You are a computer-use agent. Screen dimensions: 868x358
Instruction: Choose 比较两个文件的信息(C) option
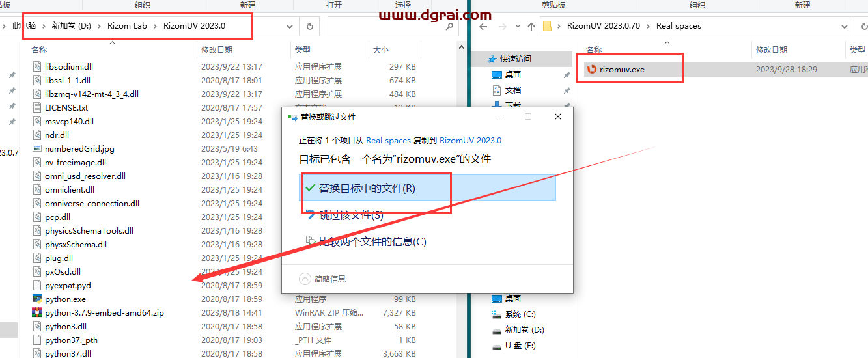click(x=365, y=241)
